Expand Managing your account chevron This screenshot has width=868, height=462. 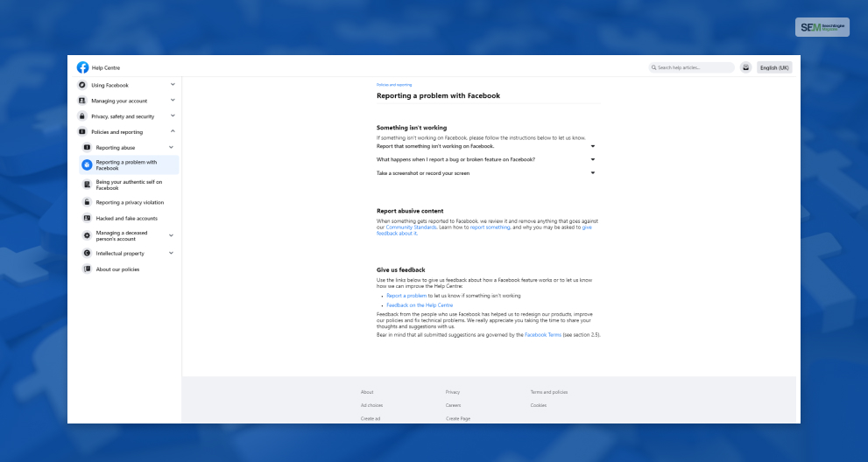[x=173, y=100]
